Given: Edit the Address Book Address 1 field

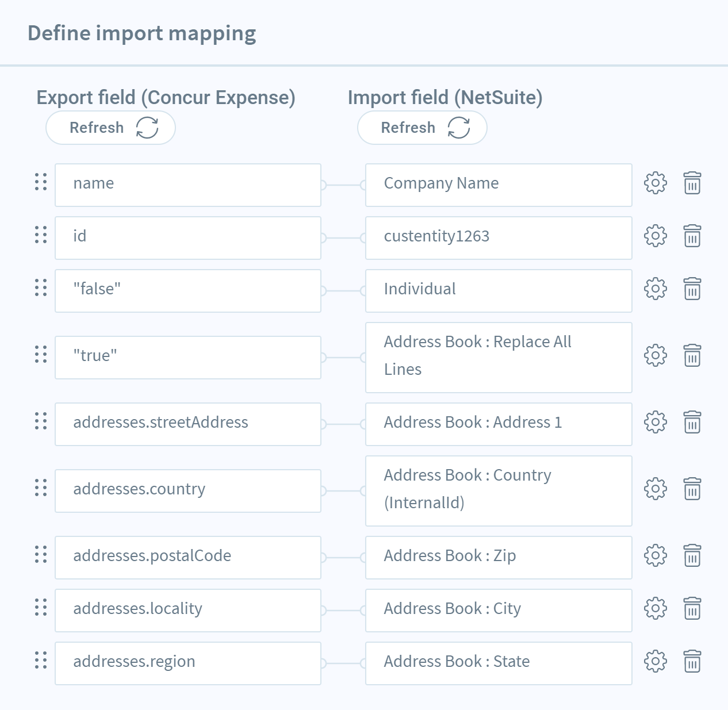Looking at the screenshot, I should pyautogui.click(x=499, y=424).
